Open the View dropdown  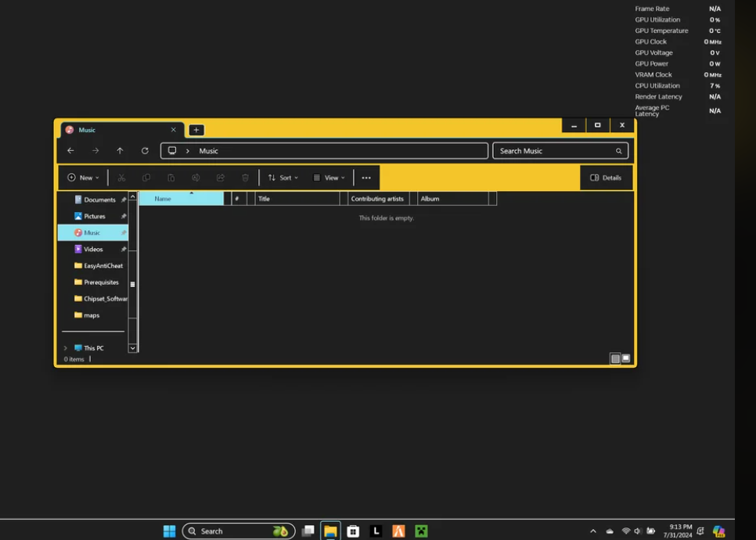329,178
